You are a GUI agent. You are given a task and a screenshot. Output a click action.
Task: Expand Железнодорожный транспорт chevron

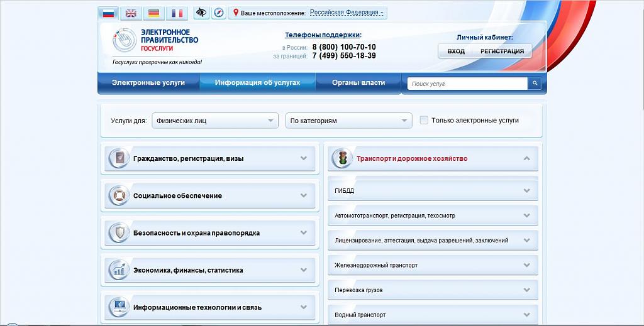(x=527, y=265)
